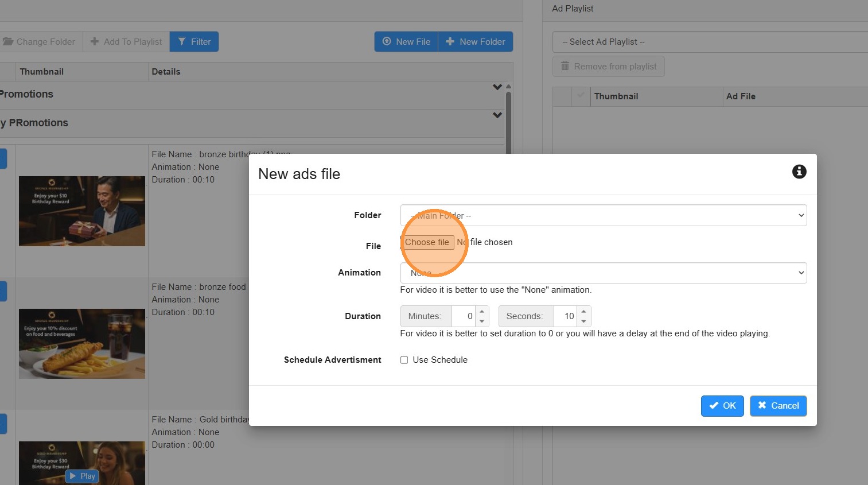Viewport: 868px width, 485px height.
Task: Expand the Promotions folder chevron
Action: coord(497,87)
